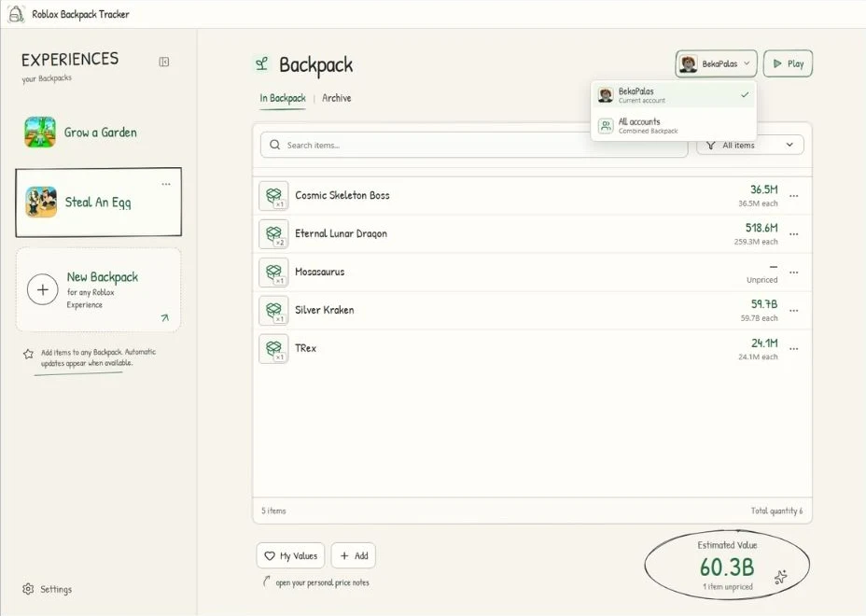Click the BekaPalas avatar in the dropdown list
Viewport: 866px width, 616px height.
[x=606, y=95]
